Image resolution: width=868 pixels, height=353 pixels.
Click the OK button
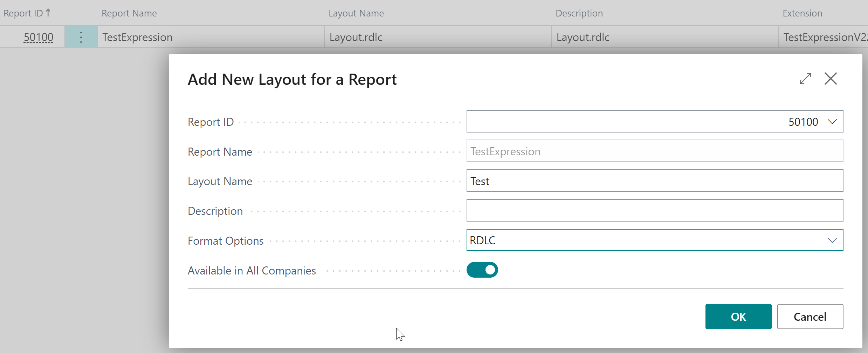coord(738,316)
